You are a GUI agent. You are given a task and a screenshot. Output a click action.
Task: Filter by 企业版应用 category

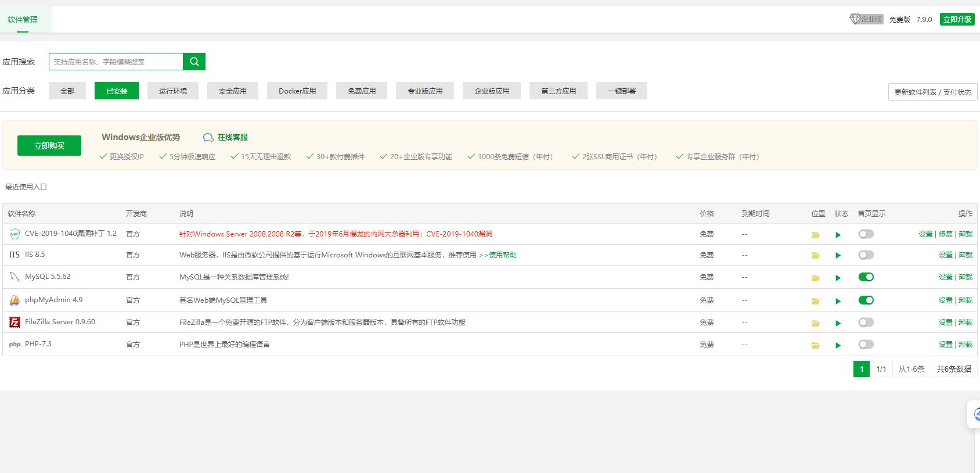492,91
